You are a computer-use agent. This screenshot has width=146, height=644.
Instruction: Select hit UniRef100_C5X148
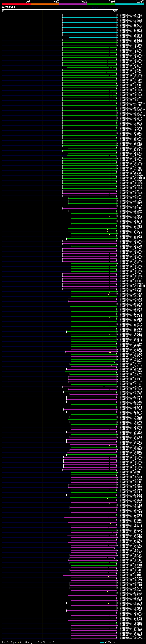tap(131, 35)
